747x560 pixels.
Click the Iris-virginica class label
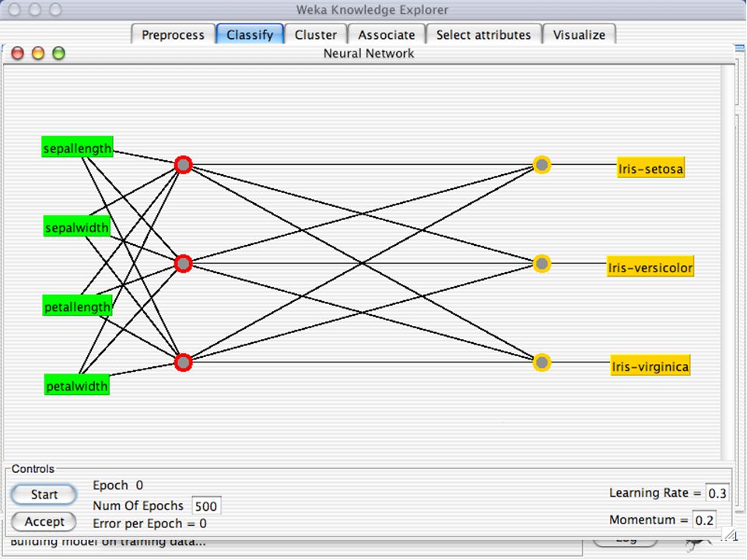651,366
